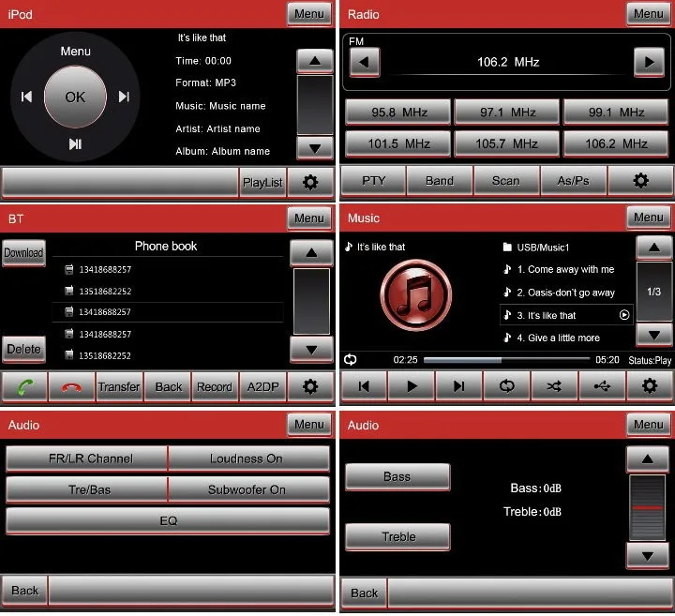This screenshot has height=616, width=675.
Task: Tap Download in BT phone book
Action: click(23, 253)
